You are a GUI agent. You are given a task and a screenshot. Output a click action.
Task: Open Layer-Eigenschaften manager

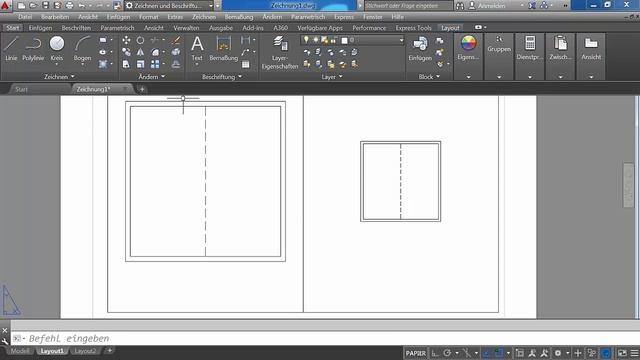(x=280, y=52)
